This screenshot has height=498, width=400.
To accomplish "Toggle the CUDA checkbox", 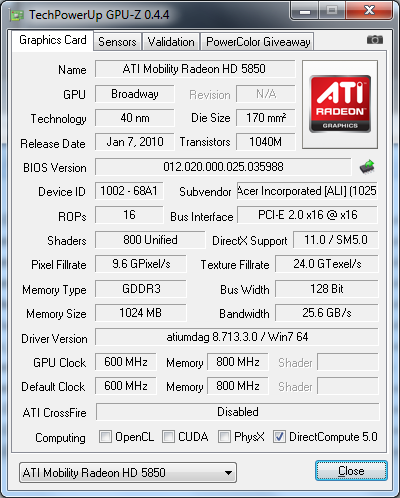I will 168,436.
